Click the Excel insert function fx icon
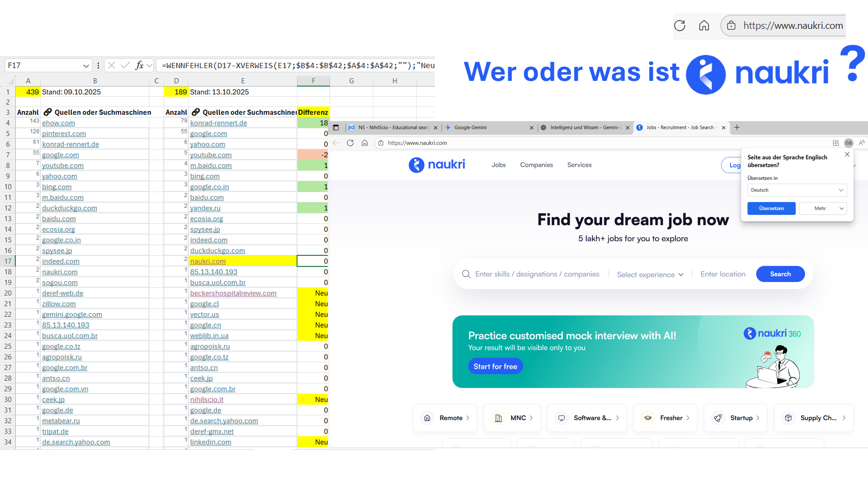The image size is (868, 488). pyautogui.click(x=139, y=66)
